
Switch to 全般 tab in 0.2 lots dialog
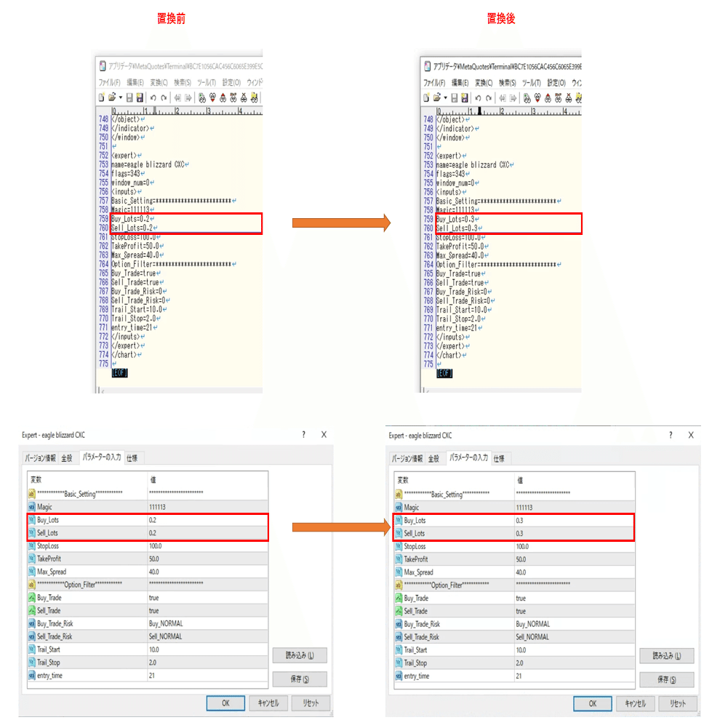tap(67, 458)
